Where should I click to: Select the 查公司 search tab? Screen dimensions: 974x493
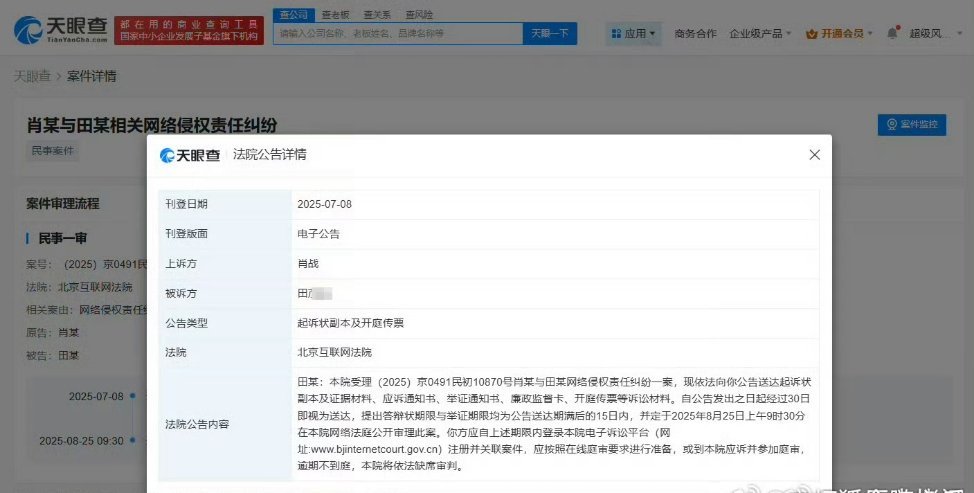pyautogui.click(x=294, y=14)
